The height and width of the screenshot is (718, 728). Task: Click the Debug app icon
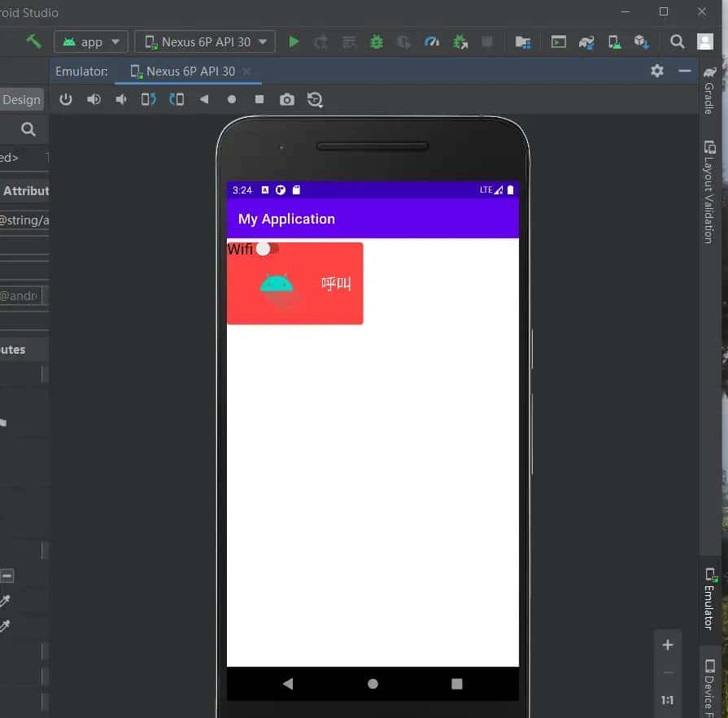pyautogui.click(x=377, y=41)
